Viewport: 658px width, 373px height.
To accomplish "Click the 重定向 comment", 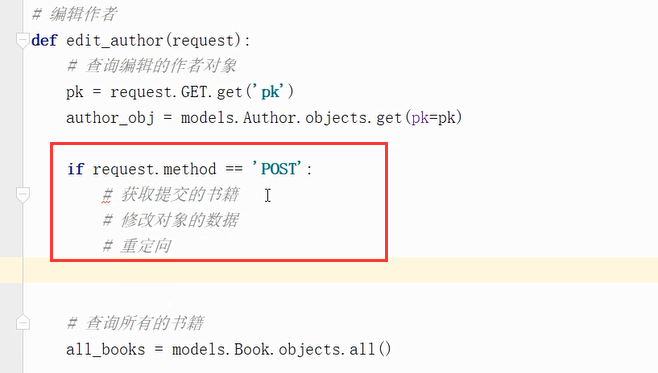I will point(137,246).
